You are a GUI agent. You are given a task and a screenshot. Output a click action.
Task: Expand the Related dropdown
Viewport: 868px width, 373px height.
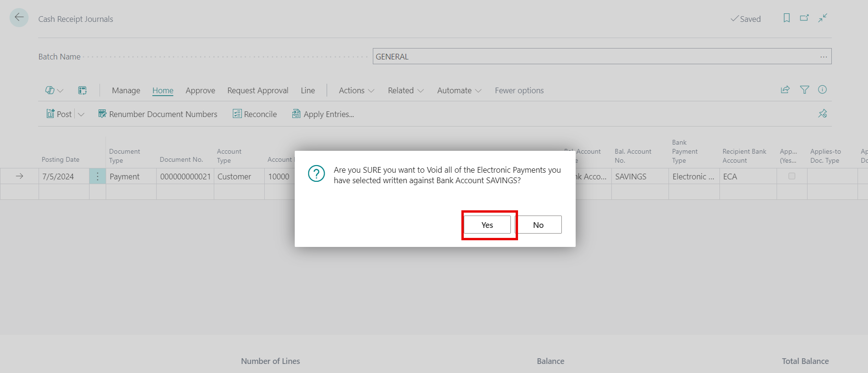[406, 90]
